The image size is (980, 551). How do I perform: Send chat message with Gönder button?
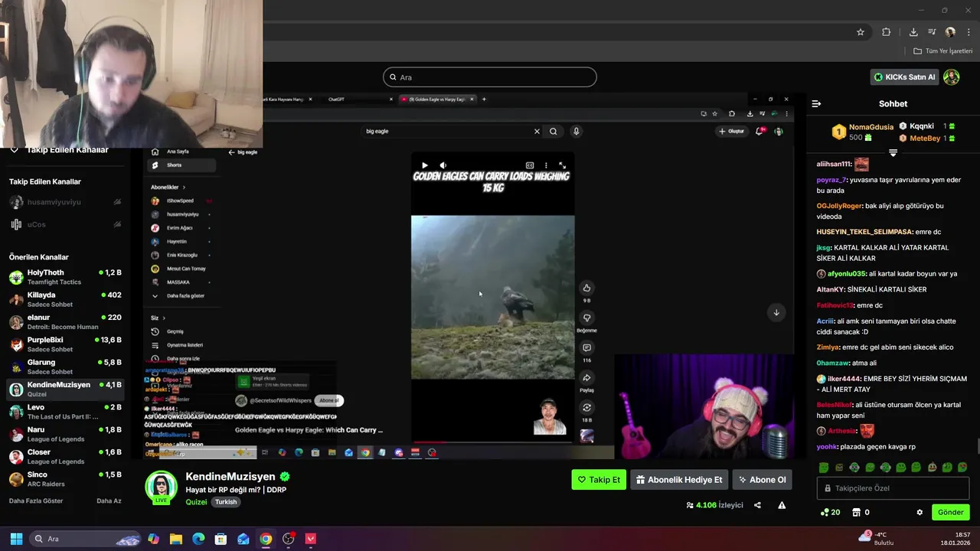pos(950,512)
